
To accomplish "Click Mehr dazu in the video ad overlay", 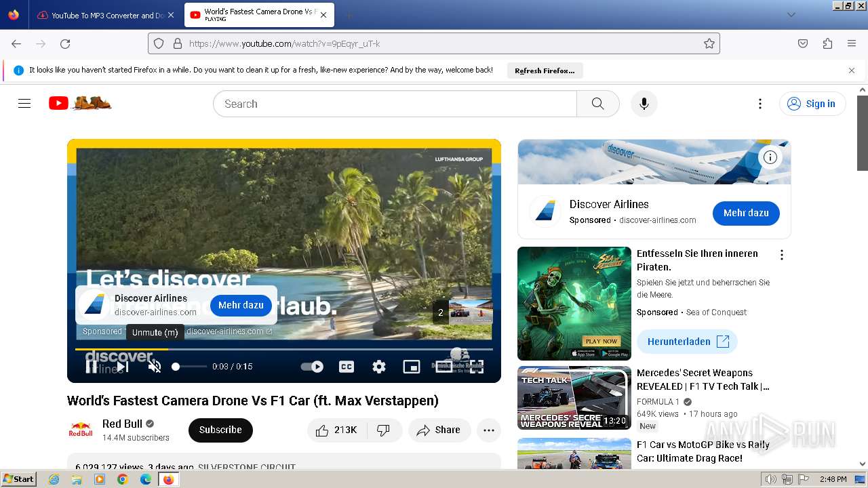I will pos(241,306).
